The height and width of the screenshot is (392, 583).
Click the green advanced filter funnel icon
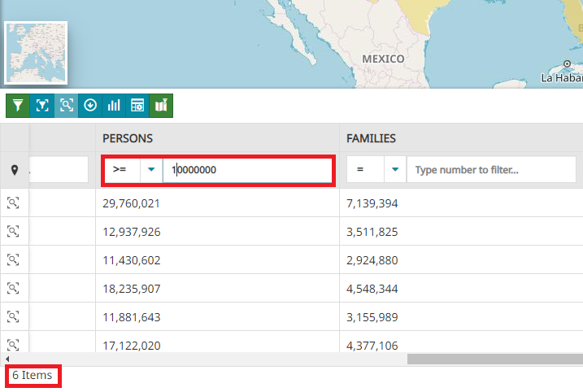18,105
